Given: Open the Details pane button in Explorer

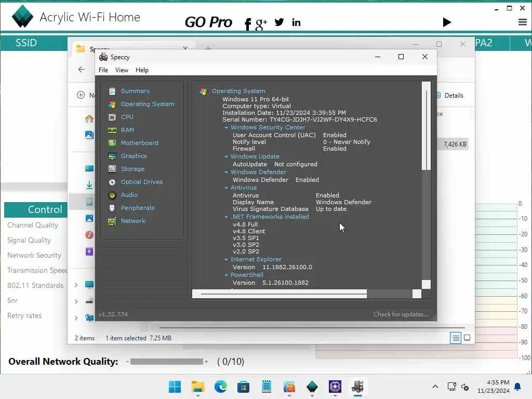Looking at the screenshot, I should coord(450,96).
